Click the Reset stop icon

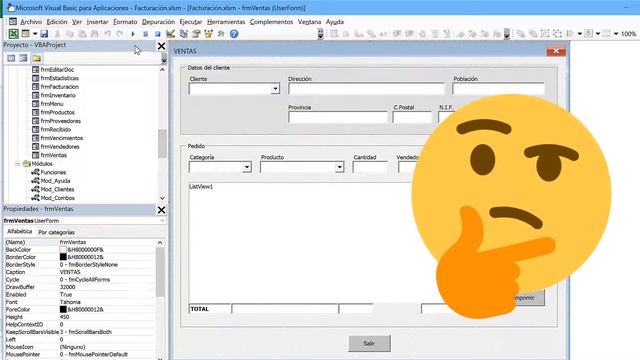158,34
